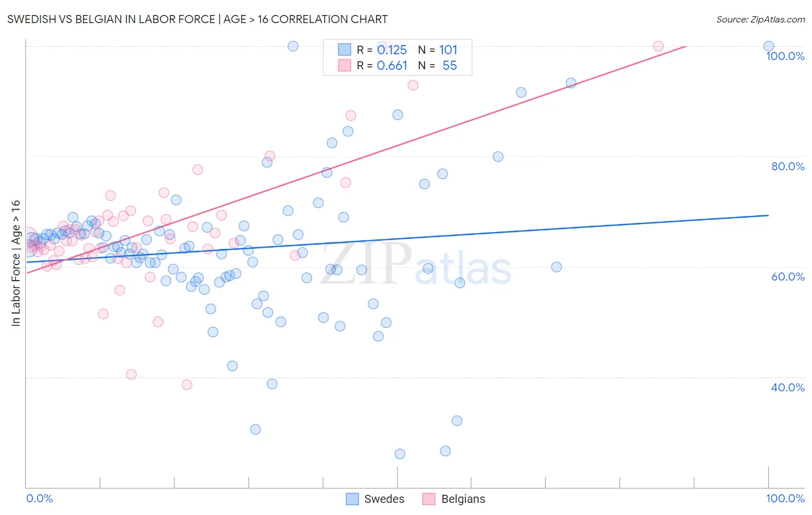Click the Swedes legend color swatch
Viewport: 812px width, 515px height.
coord(352,499)
